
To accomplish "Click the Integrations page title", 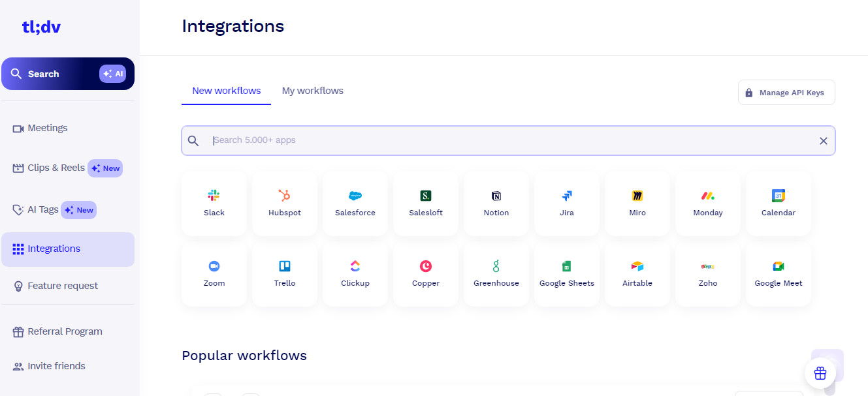I will (233, 26).
